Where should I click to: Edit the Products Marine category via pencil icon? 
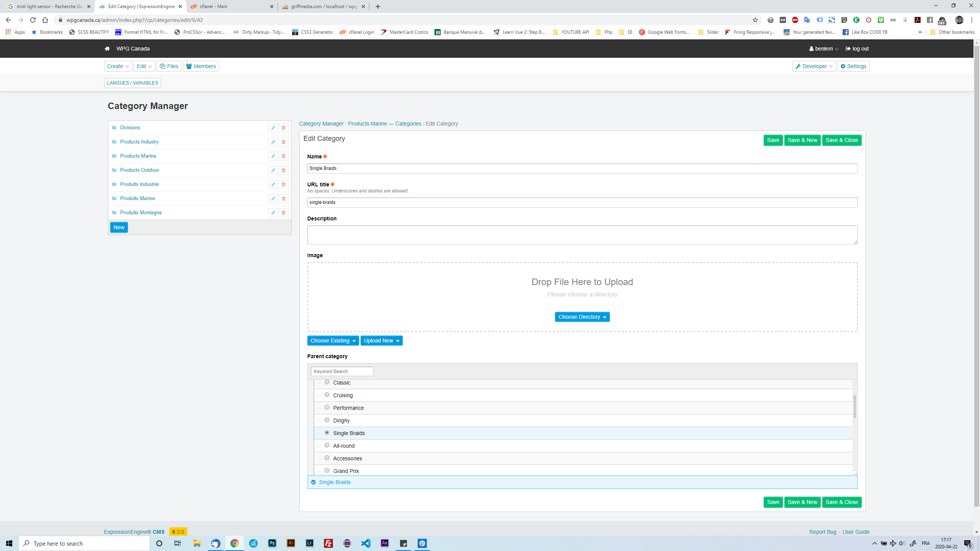[x=273, y=156]
